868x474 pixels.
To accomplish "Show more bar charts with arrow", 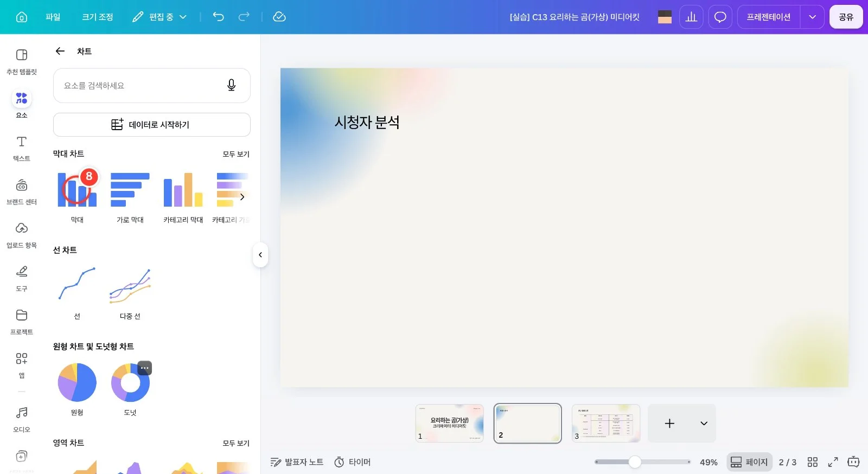I will (242, 197).
